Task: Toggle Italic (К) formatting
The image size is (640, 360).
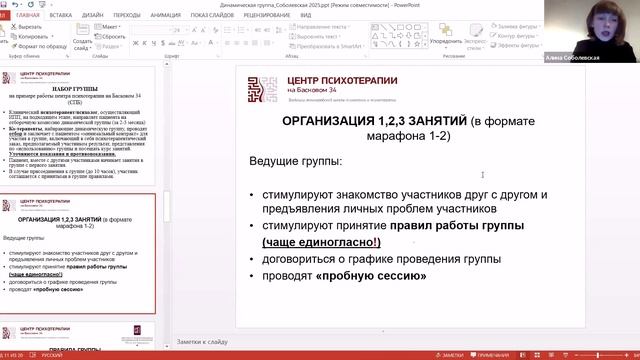Action: tap(144, 43)
